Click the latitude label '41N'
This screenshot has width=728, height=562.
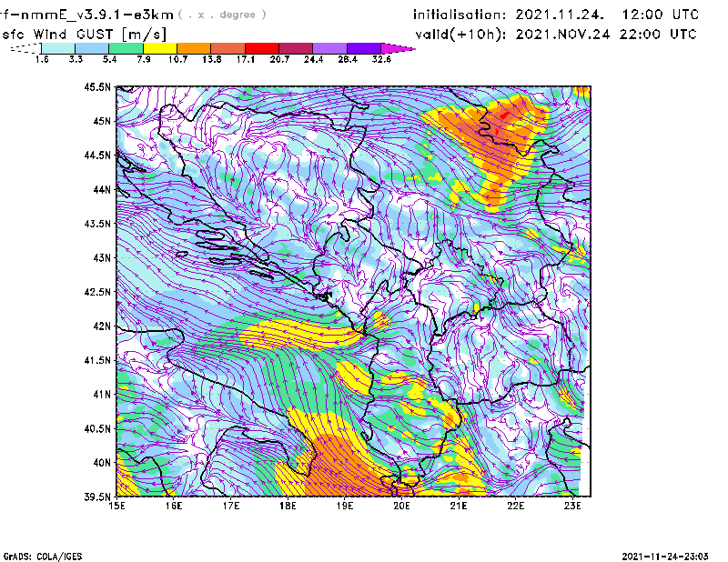pyautogui.click(x=102, y=395)
